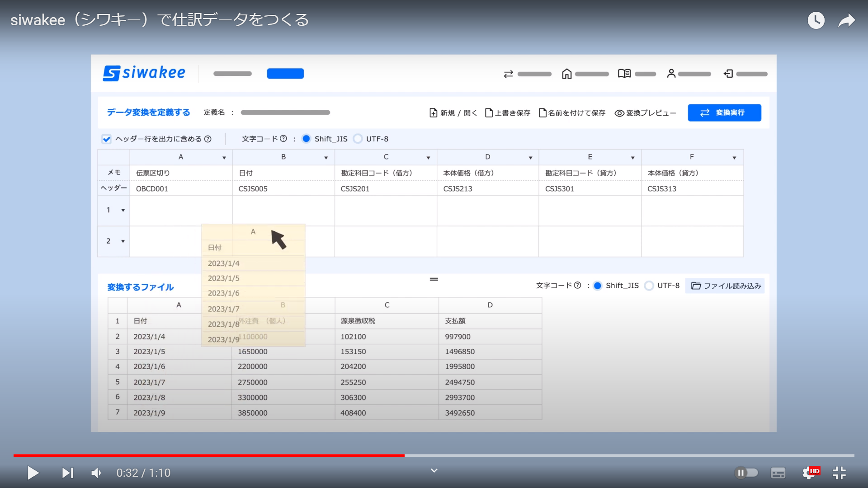Screen dimensions: 868x488
Task: Click the 変換実行 button
Action: 724,113
